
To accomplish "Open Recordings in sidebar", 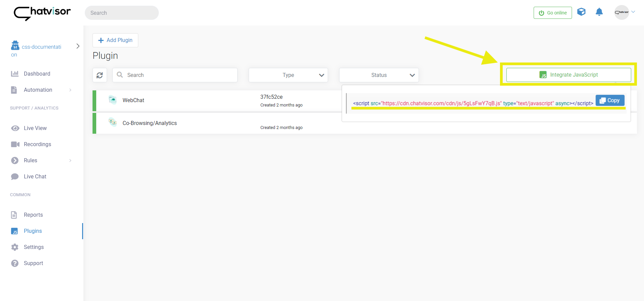I will pyautogui.click(x=37, y=144).
